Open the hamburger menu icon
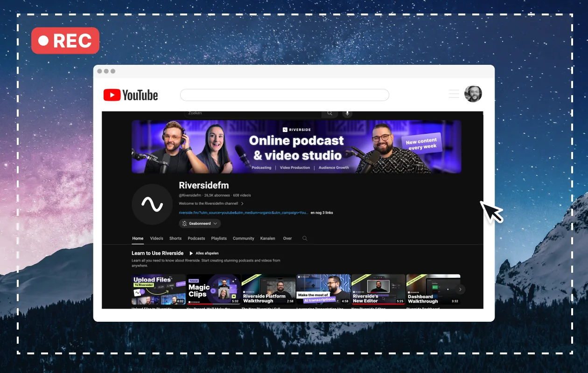Screen dimensions: 588x373 454,94
